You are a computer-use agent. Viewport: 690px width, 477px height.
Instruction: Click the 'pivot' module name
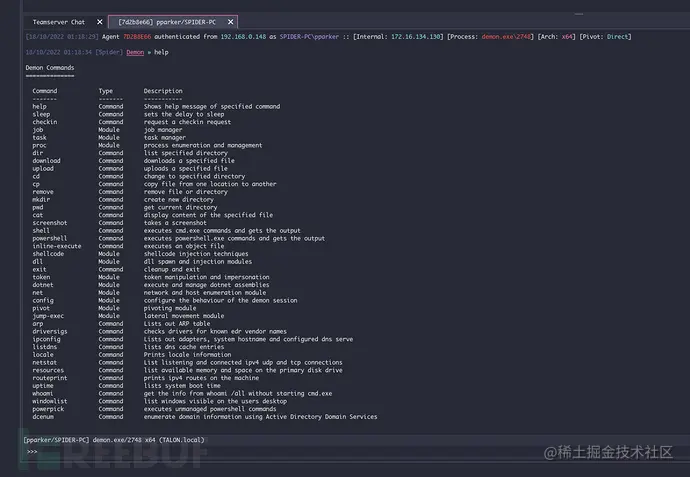[x=41, y=308]
